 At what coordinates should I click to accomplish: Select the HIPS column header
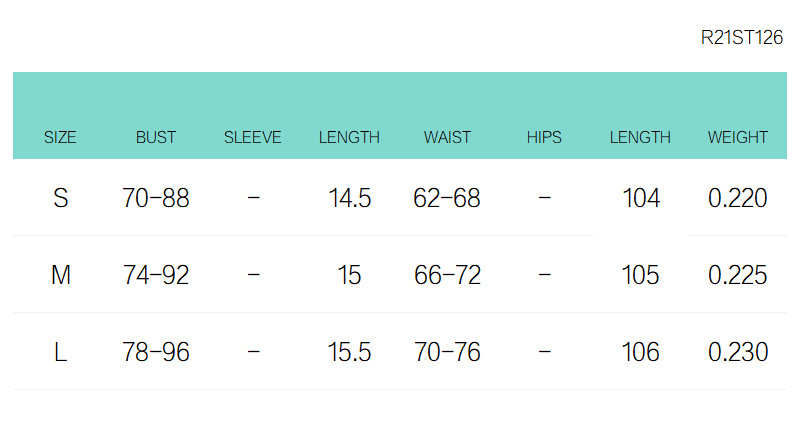544,138
